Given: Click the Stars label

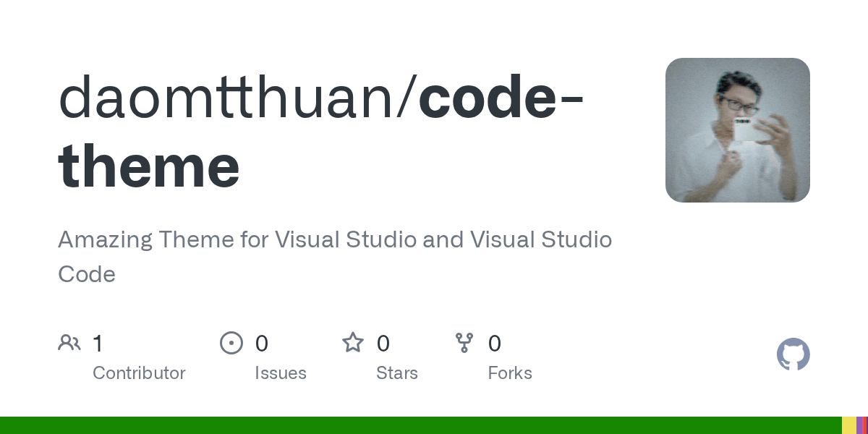Looking at the screenshot, I should click(397, 373).
